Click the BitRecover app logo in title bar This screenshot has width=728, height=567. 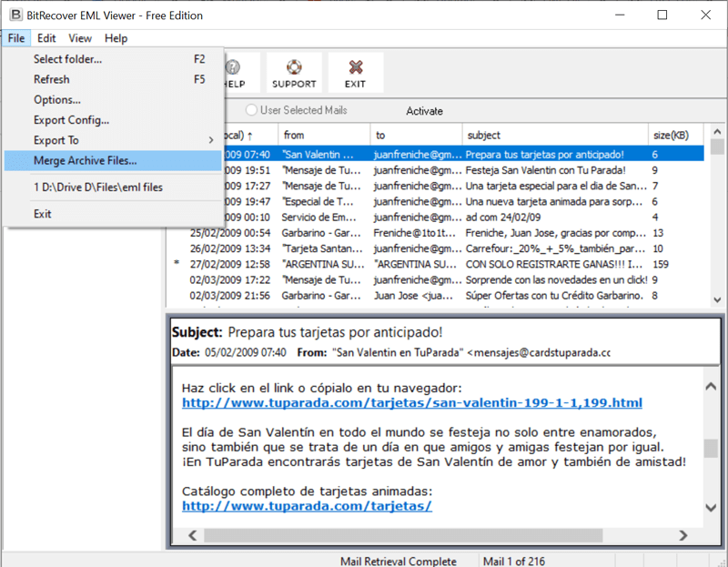(15, 15)
